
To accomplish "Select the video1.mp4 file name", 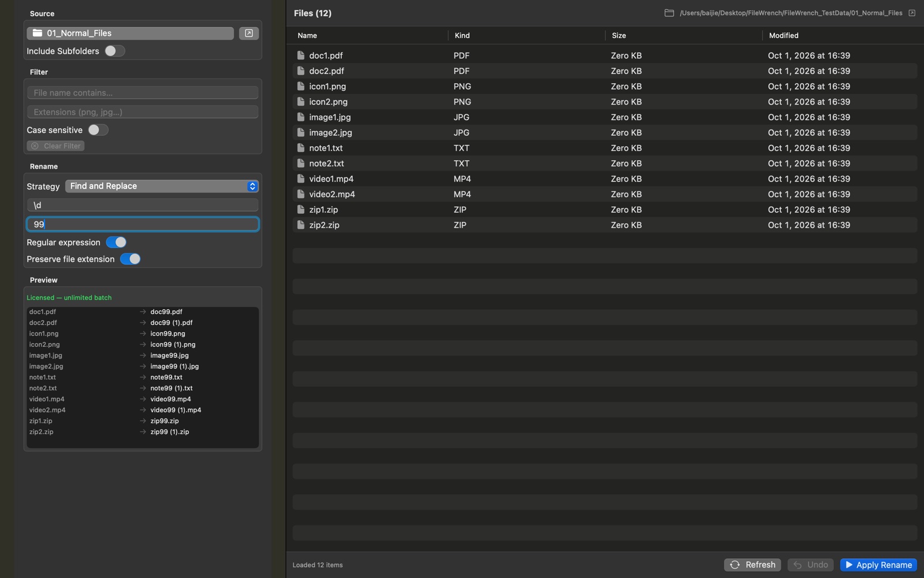I will (331, 179).
